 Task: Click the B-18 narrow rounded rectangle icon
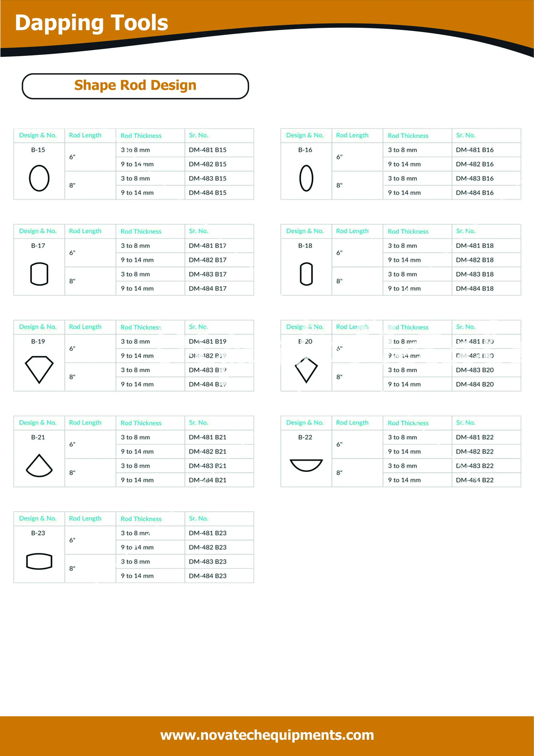pyautogui.click(x=306, y=274)
